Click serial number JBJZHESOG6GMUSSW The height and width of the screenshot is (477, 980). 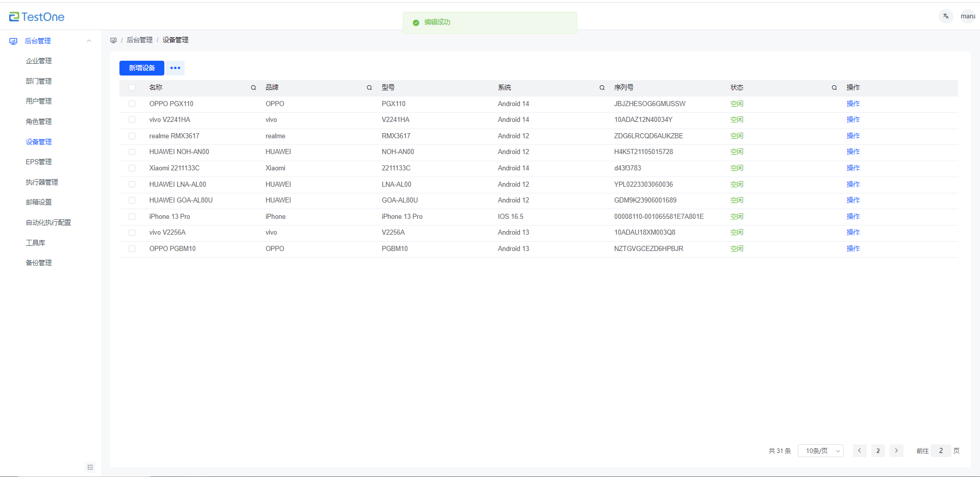coord(650,104)
